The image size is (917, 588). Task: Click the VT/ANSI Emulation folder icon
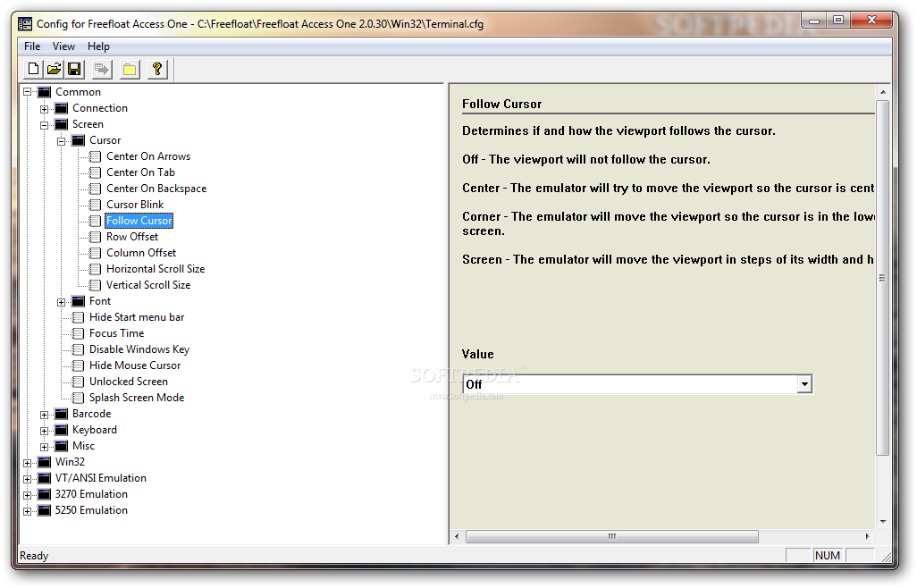pos(45,478)
